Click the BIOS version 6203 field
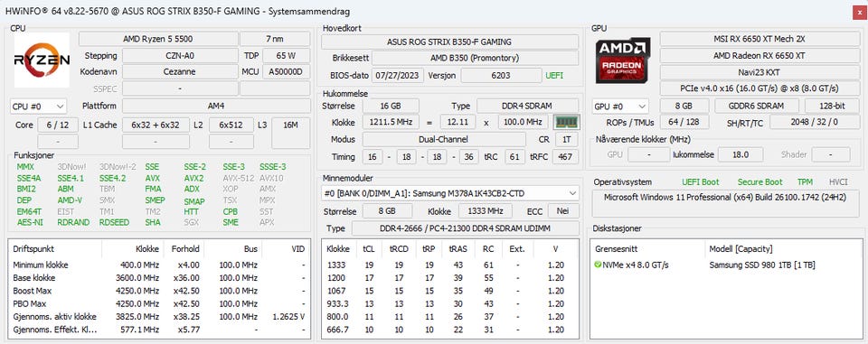The width and height of the screenshot is (868, 344). click(501, 76)
